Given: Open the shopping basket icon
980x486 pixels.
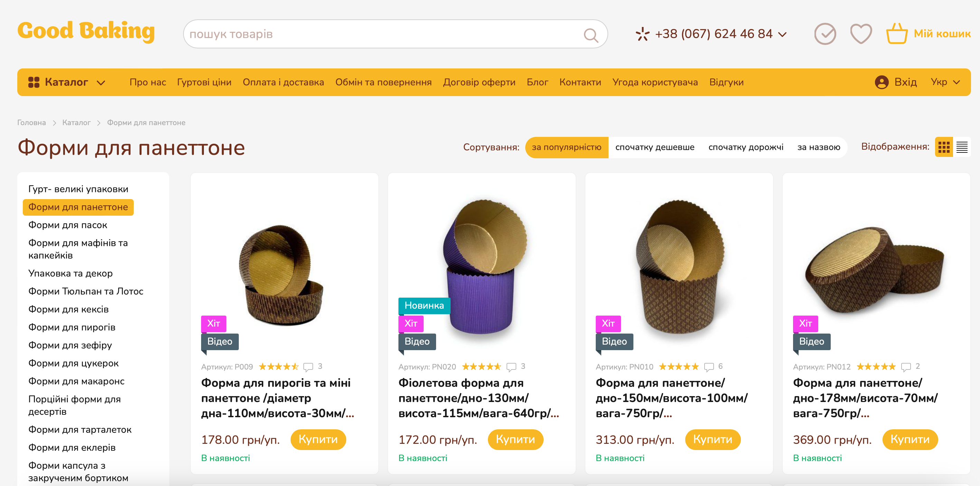Looking at the screenshot, I should (x=896, y=34).
